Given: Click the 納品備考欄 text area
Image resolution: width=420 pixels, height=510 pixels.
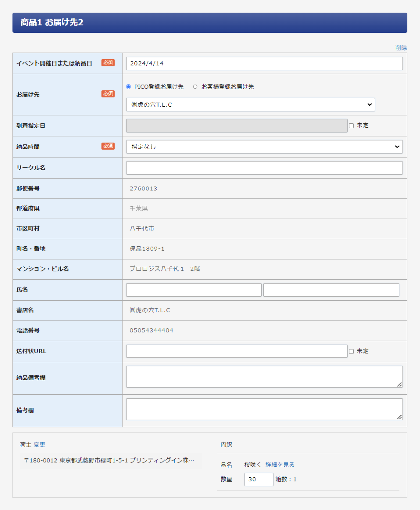Looking at the screenshot, I should 264,377.
